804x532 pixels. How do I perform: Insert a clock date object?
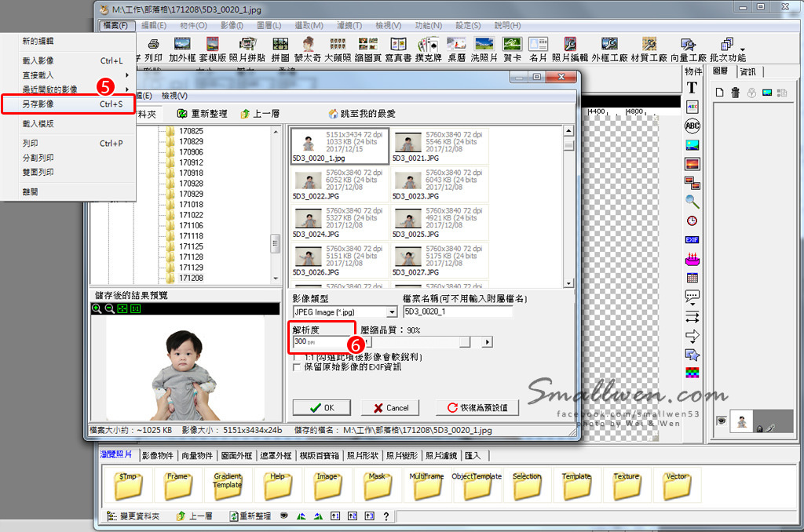pos(693,221)
